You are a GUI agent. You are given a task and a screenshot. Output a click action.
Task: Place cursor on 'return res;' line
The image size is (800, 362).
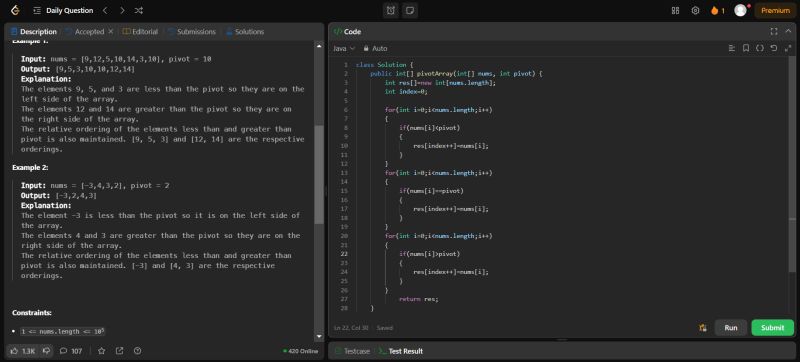[x=418, y=299]
